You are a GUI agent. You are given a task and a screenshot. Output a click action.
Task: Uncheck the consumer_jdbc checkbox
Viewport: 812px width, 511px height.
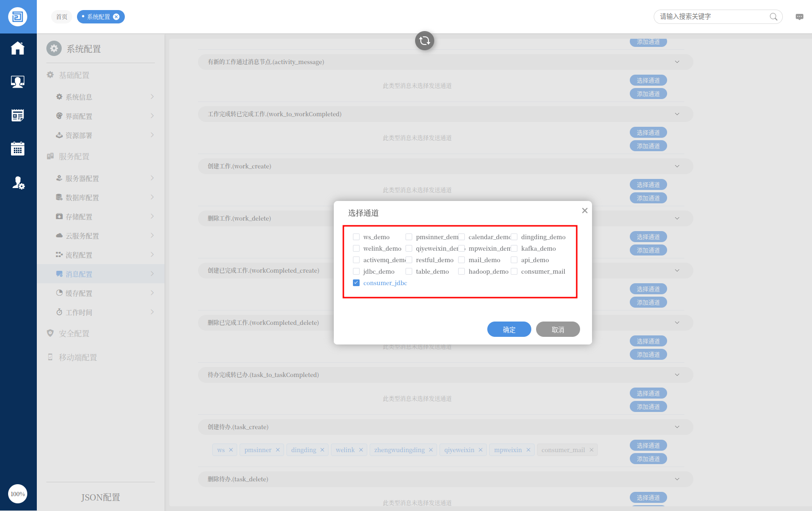(356, 283)
